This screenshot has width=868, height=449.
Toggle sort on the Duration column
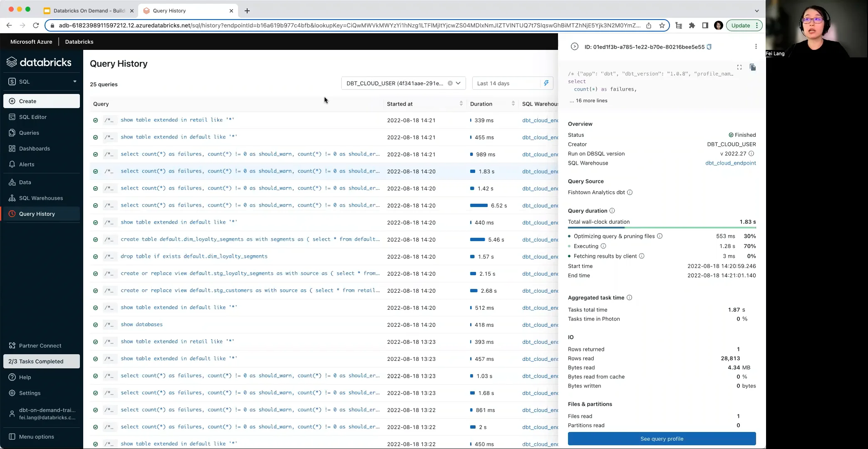(513, 104)
